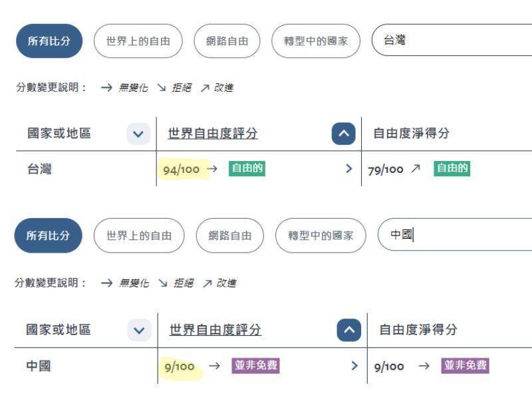This screenshot has width=532, height=399.
Task: Click the no-change arrow icon beside 無變化
Action: [x=108, y=87]
